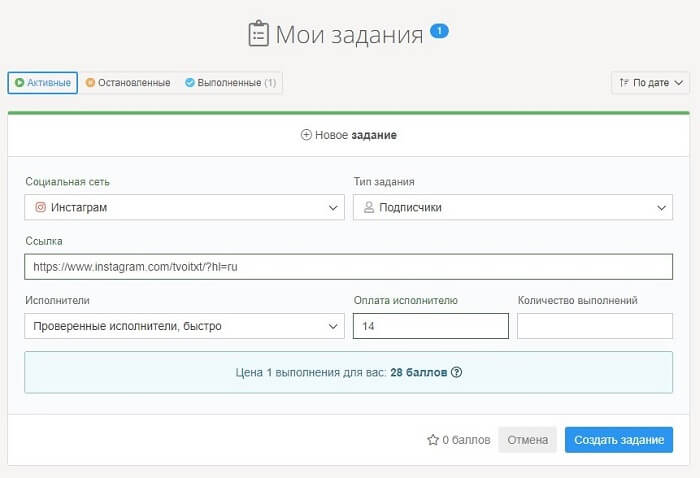Click the Отмена button
Screen dimensions: 700x478
tap(527, 440)
